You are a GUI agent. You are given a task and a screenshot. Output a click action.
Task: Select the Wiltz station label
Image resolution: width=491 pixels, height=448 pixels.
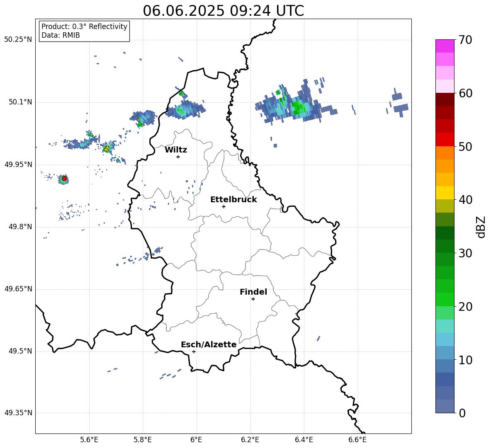(176, 150)
